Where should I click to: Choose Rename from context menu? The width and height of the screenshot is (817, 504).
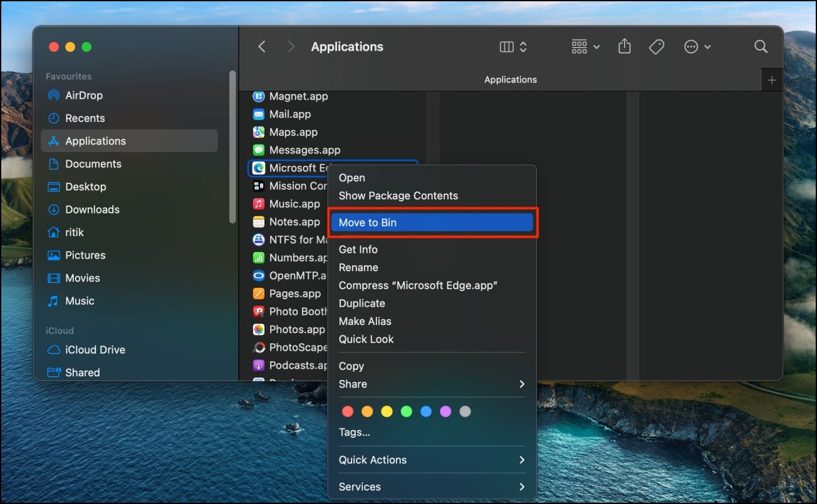pos(432,267)
